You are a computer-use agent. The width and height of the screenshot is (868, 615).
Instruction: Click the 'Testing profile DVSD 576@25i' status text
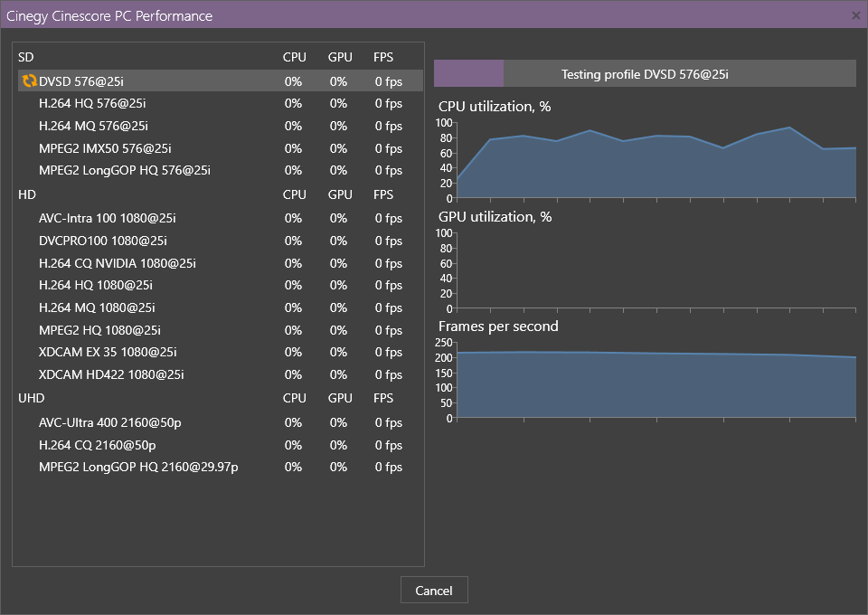pos(645,74)
